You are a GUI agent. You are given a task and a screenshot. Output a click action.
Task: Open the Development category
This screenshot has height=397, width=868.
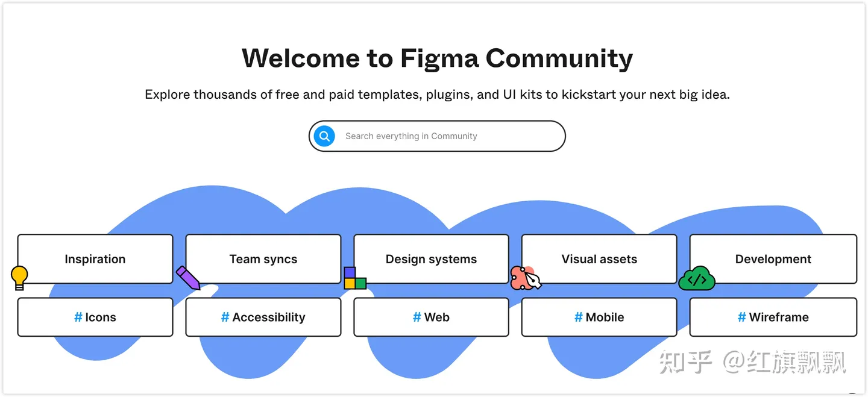click(x=773, y=259)
